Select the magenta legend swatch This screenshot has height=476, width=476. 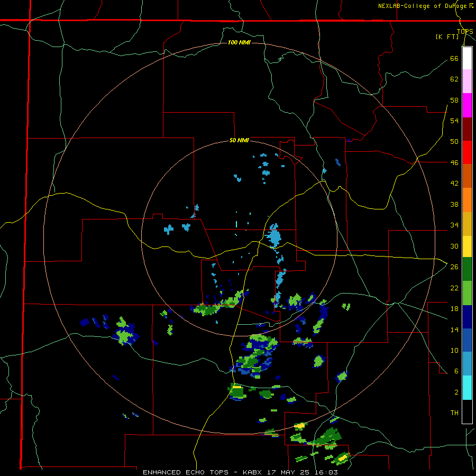[467, 105]
